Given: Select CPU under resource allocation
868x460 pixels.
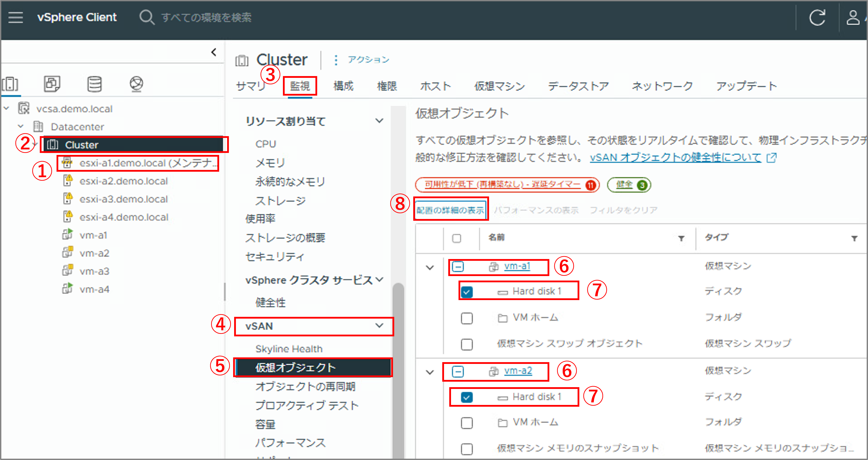Looking at the screenshot, I should [x=265, y=144].
